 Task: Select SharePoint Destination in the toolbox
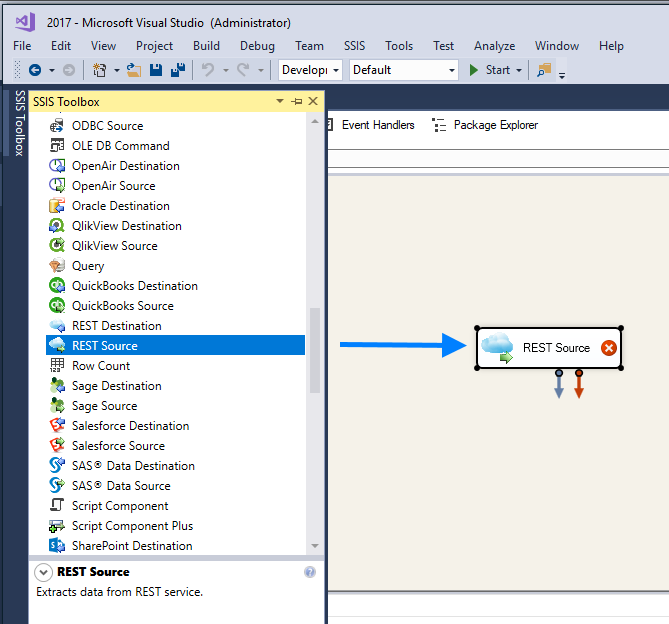point(132,546)
